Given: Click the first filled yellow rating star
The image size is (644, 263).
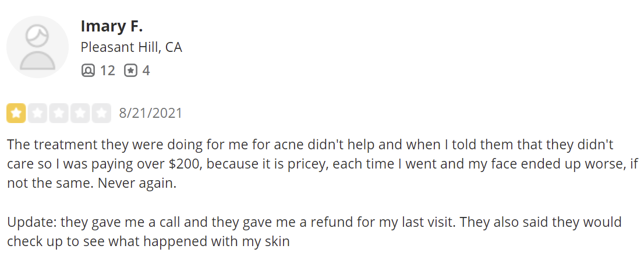Looking at the screenshot, I should point(16,113).
